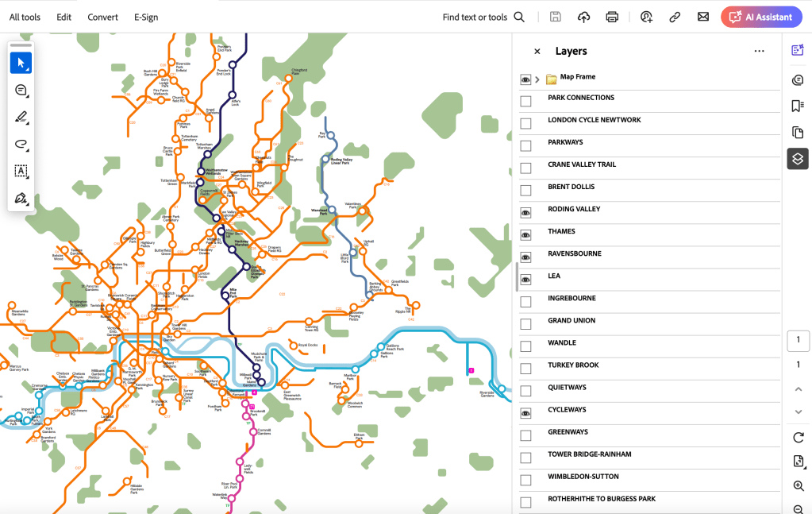The image size is (812, 514).
Task: Expand the Map Frame layer group
Action: (537, 79)
